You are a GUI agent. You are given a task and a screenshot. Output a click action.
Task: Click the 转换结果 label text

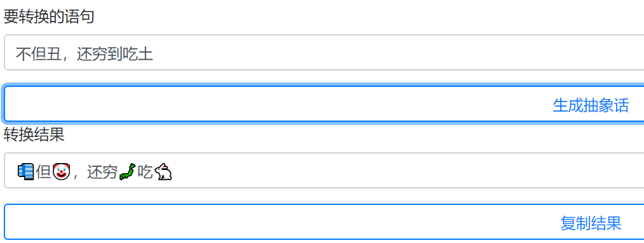pyautogui.click(x=34, y=135)
